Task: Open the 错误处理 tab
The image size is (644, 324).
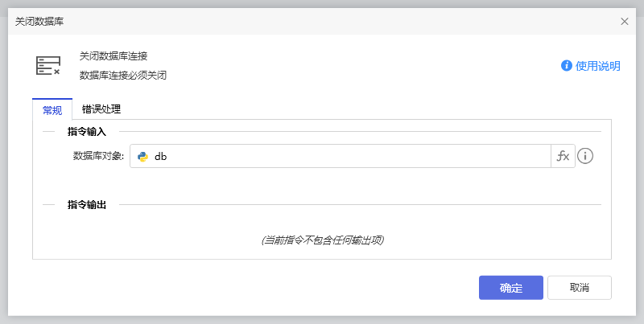Action: 101,110
